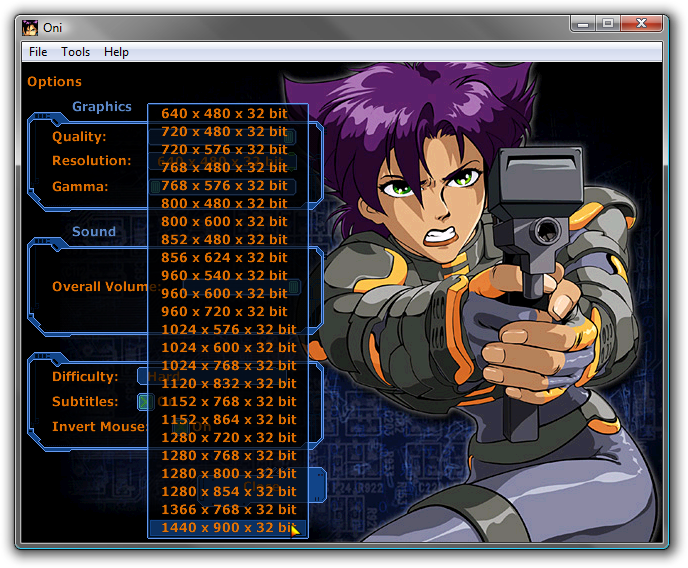Select 1024 x 768 x 32 bit resolution
Viewport: 688px width, 568px height.
[x=228, y=365]
